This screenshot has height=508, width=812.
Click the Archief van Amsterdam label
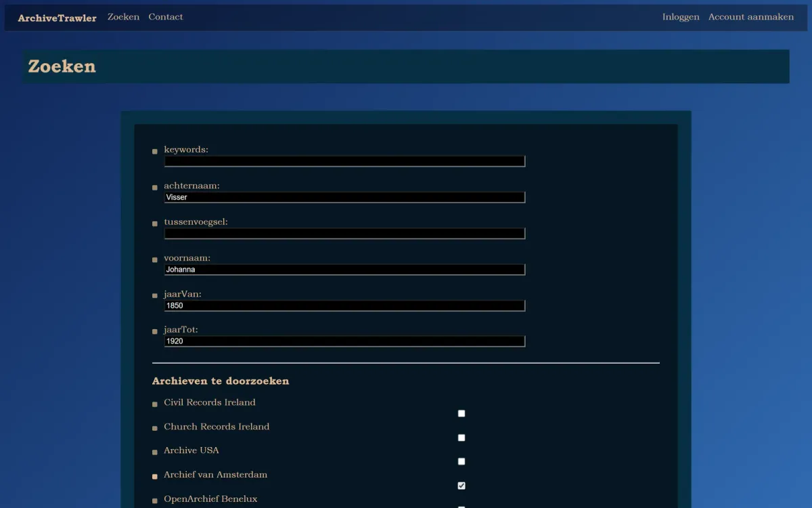[x=215, y=475]
